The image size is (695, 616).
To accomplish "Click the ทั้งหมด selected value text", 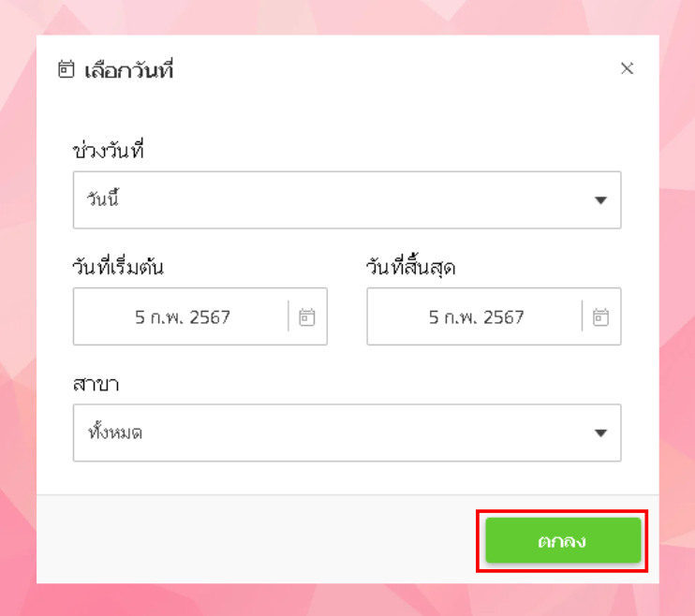I will (115, 432).
